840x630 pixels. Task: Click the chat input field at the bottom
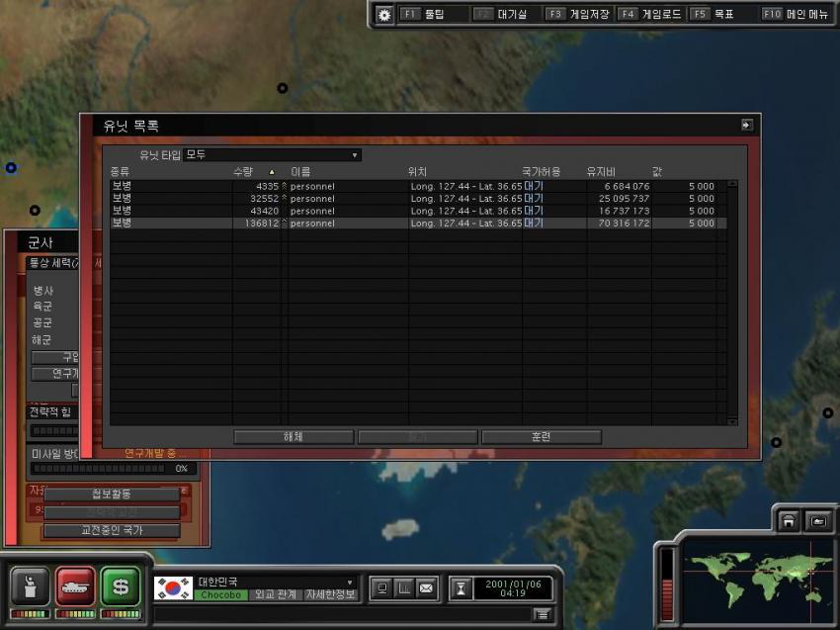(343, 614)
